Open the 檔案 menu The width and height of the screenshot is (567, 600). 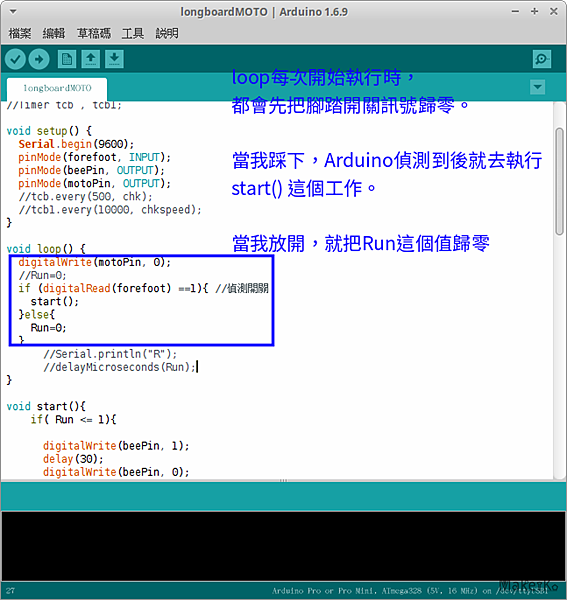click(20, 33)
